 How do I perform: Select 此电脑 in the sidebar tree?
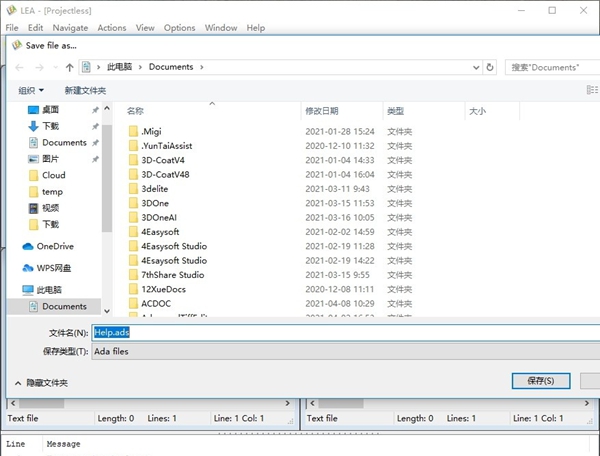pyautogui.click(x=49, y=290)
